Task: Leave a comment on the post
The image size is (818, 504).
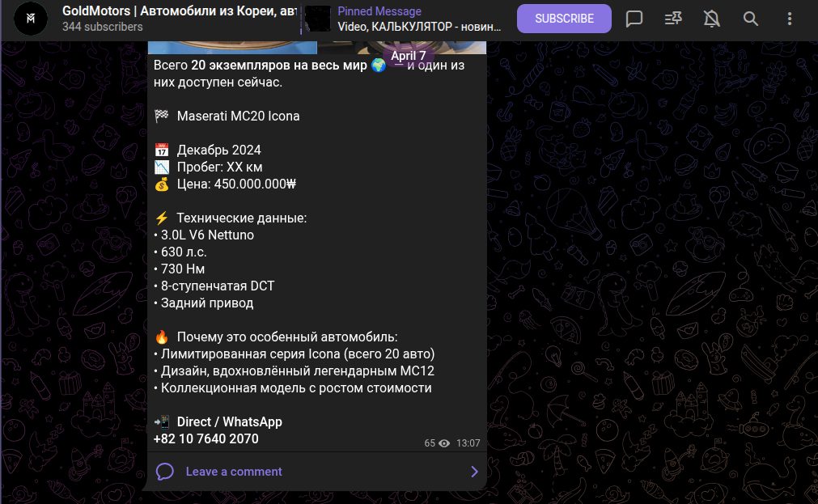Action: coord(234,472)
